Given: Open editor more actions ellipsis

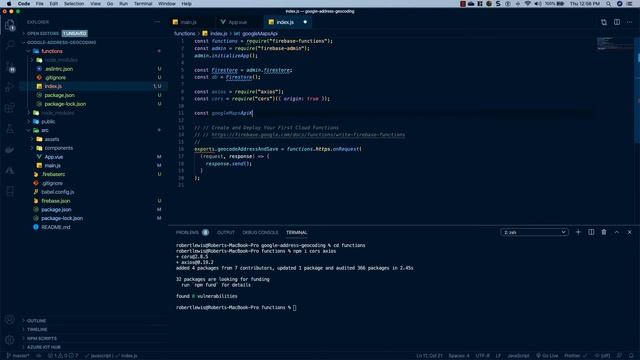Looking at the screenshot, I should pos(629,22).
